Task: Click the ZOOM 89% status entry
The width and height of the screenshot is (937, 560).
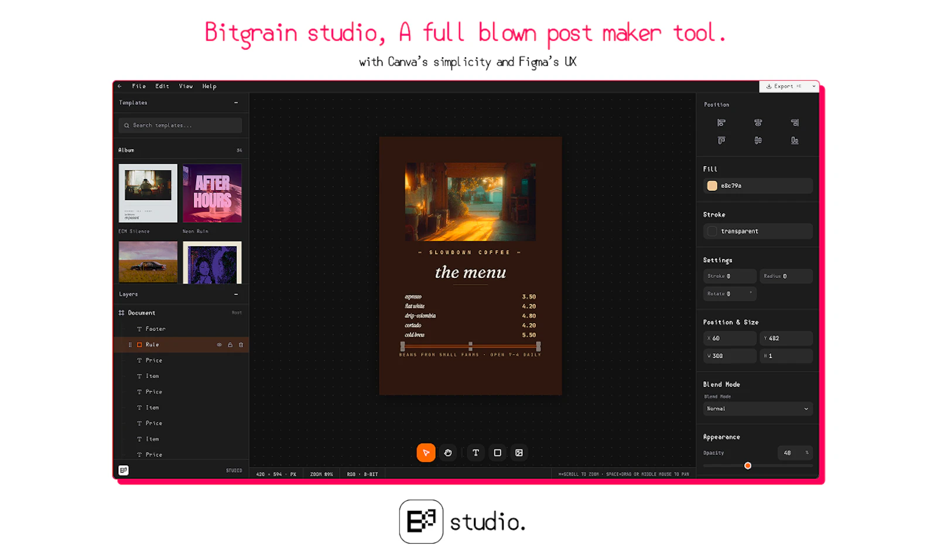Action: point(322,474)
